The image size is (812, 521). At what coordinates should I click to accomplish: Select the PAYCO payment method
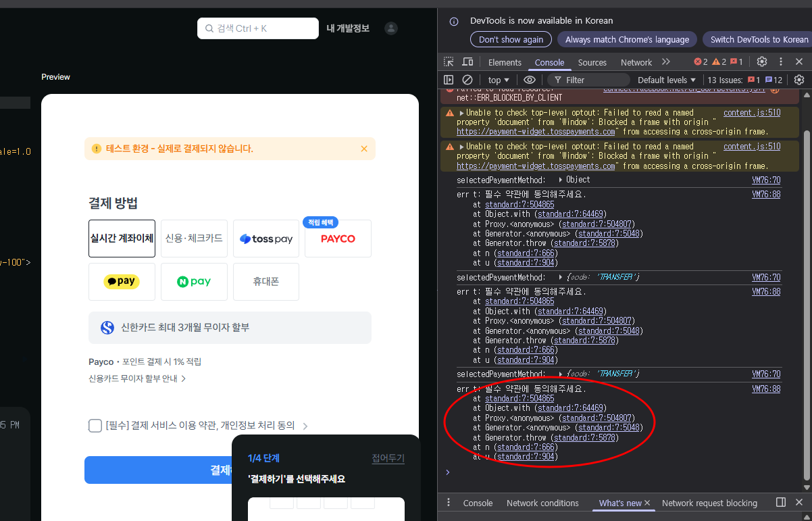(338, 239)
